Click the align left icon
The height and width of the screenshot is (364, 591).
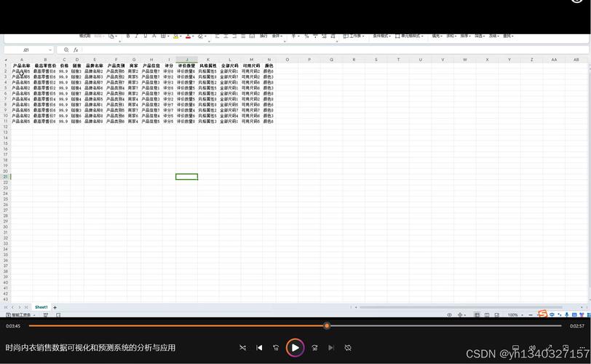217,36
